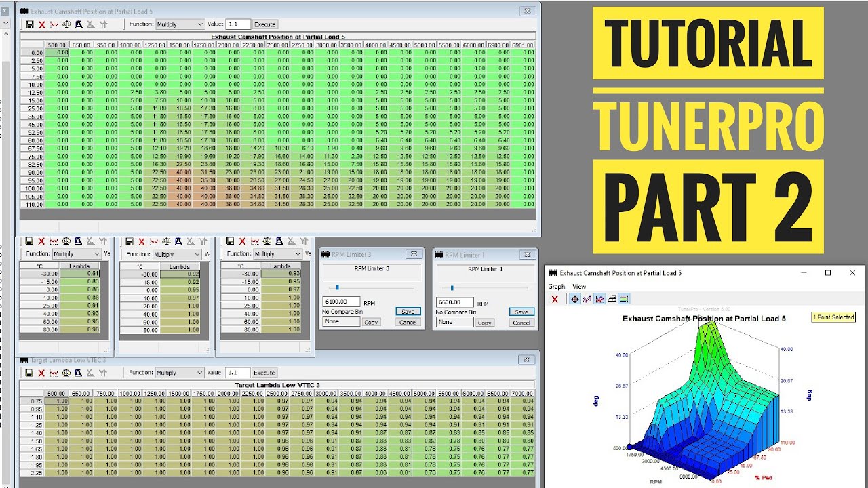Click Cancel button in RPM Limiter 3

click(x=408, y=323)
